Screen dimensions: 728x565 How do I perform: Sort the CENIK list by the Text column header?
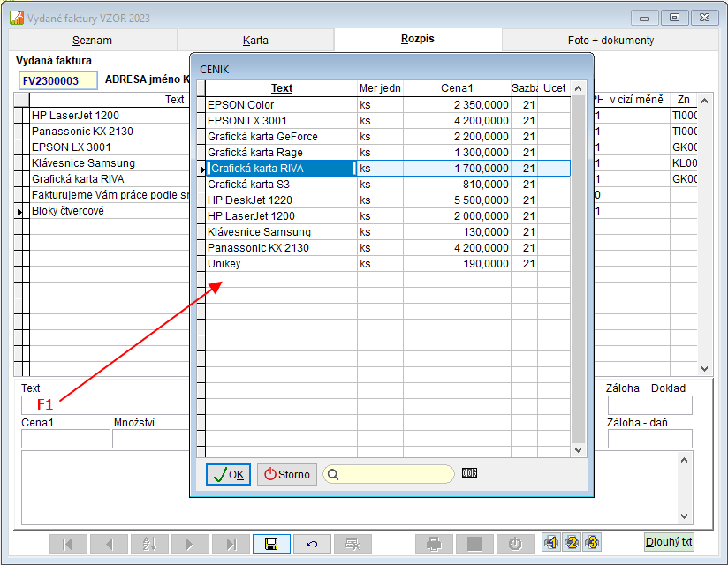pyautogui.click(x=281, y=88)
